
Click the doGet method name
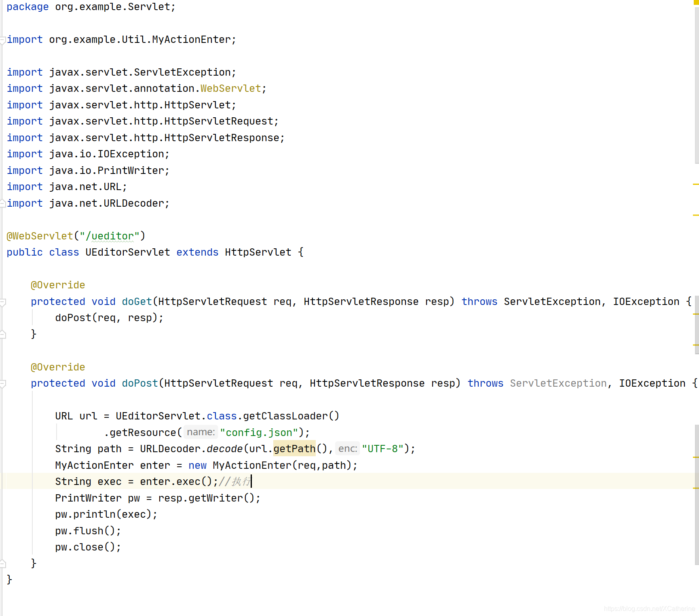(x=137, y=302)
